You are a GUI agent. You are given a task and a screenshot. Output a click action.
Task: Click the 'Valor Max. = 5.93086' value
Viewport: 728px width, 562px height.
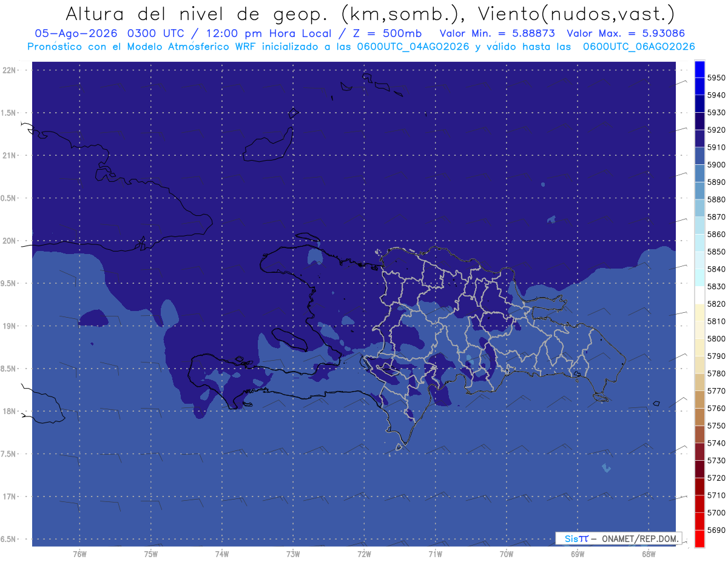(627, 34)
